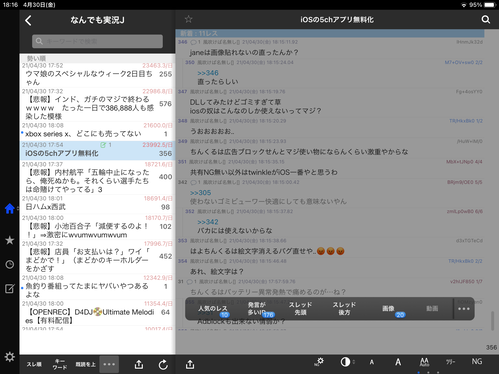Share the current thread from bottom toolbar
The height and width of the screenshot is (374, 499).
190,365
